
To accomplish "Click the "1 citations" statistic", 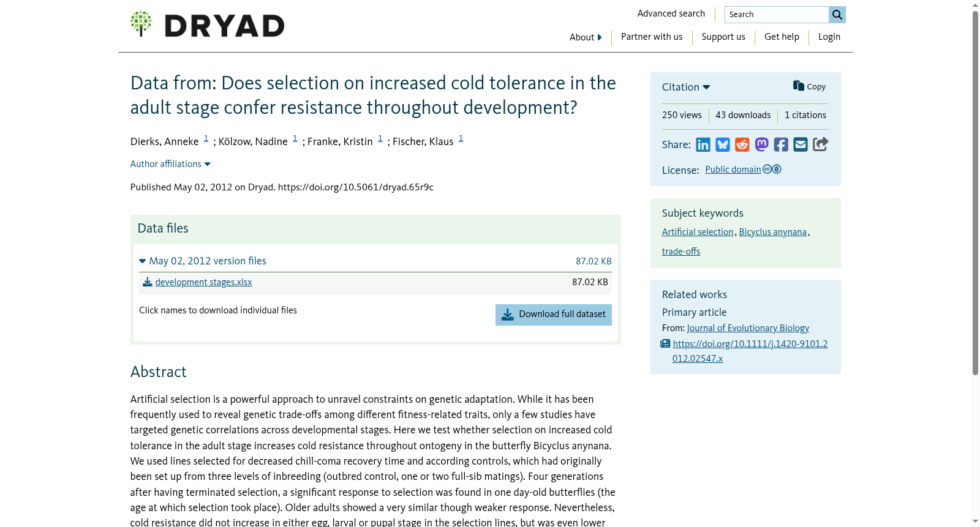I will [x=805, y=115].
